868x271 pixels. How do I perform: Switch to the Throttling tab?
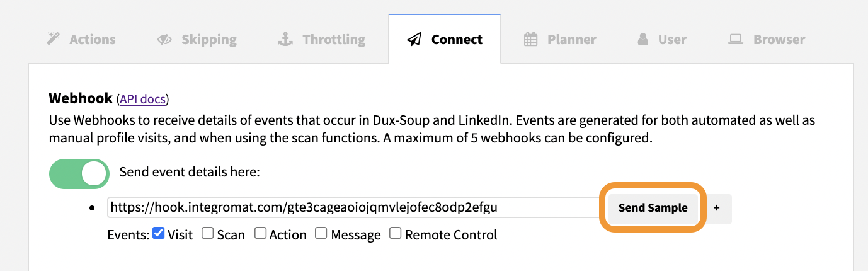click(322, 40)
